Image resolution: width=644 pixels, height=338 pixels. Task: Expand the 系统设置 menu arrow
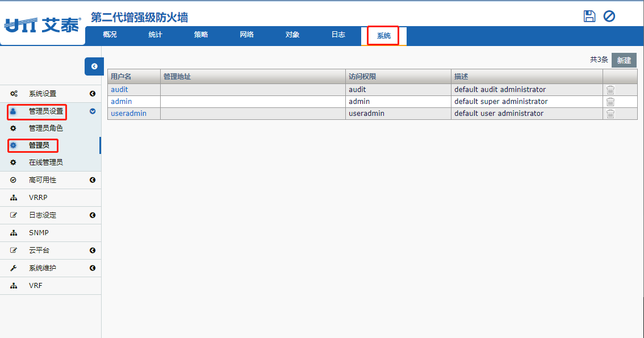93,94
